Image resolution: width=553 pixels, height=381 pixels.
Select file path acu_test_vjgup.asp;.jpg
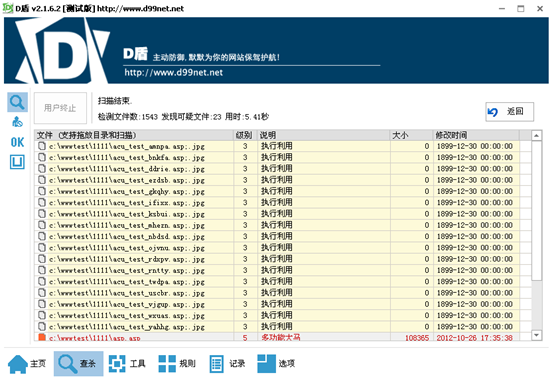[x=127, y=304]
